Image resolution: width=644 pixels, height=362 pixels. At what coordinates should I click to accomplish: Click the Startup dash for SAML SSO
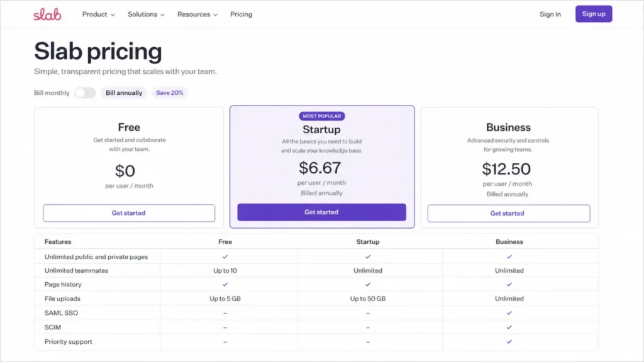coord(368,313)
